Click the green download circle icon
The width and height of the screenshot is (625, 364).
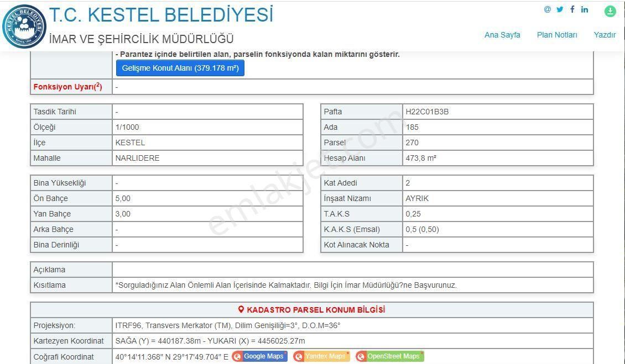(x=610, y=10)
